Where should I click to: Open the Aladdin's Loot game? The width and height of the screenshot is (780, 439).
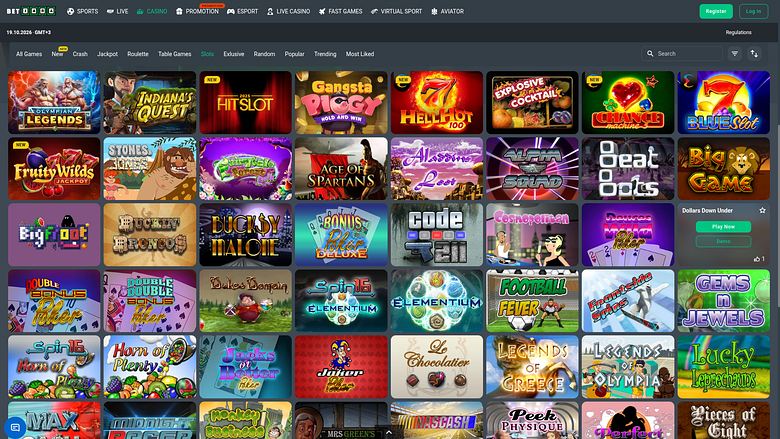point(437,169)
